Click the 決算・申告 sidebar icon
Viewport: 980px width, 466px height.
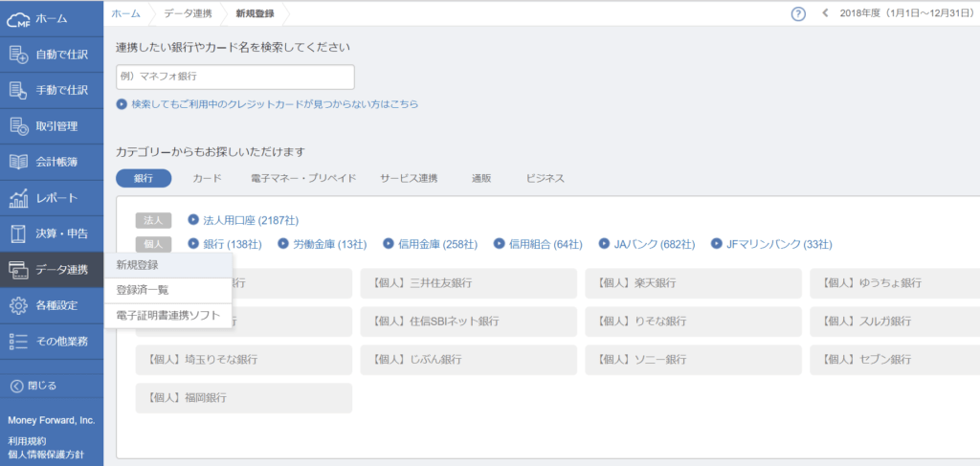pyautogui.click(x=19, y=234)
